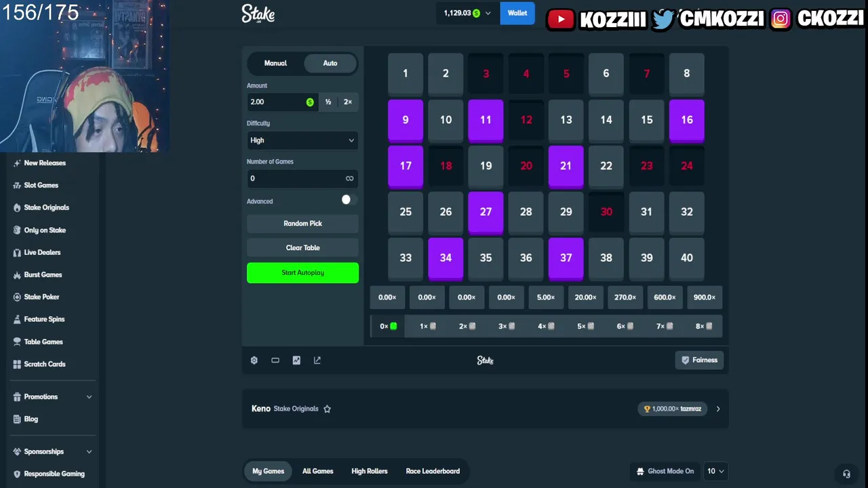Deselect Keno tile number 16
The width and height of the screenshot is (868, 488).
686,121
